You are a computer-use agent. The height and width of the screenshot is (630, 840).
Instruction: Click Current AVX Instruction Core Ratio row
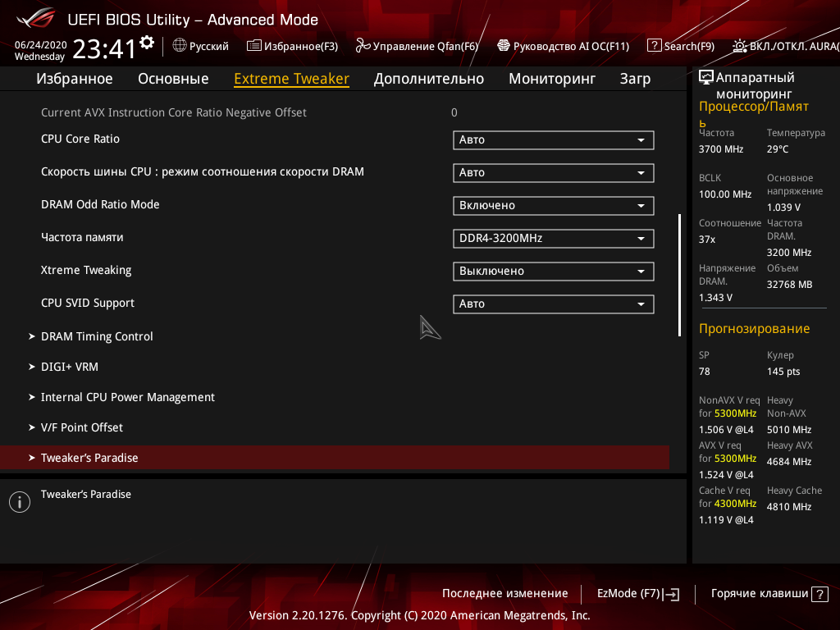(x=335, y=112)
